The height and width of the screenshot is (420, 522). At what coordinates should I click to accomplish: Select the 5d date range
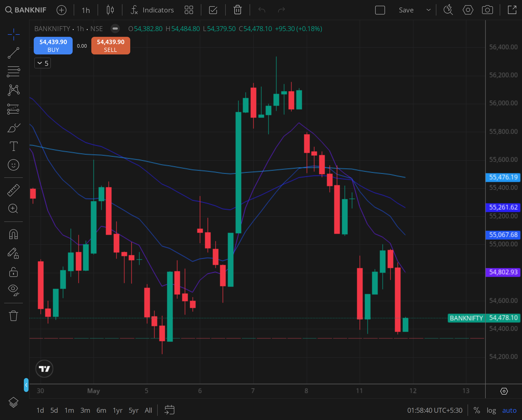coord(54,410)
